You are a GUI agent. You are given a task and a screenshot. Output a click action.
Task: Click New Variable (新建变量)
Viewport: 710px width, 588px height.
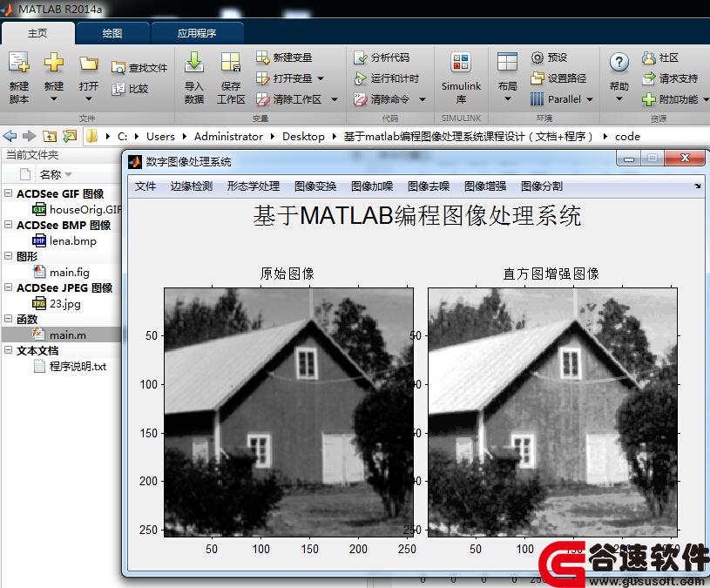[x=284, y=57]
